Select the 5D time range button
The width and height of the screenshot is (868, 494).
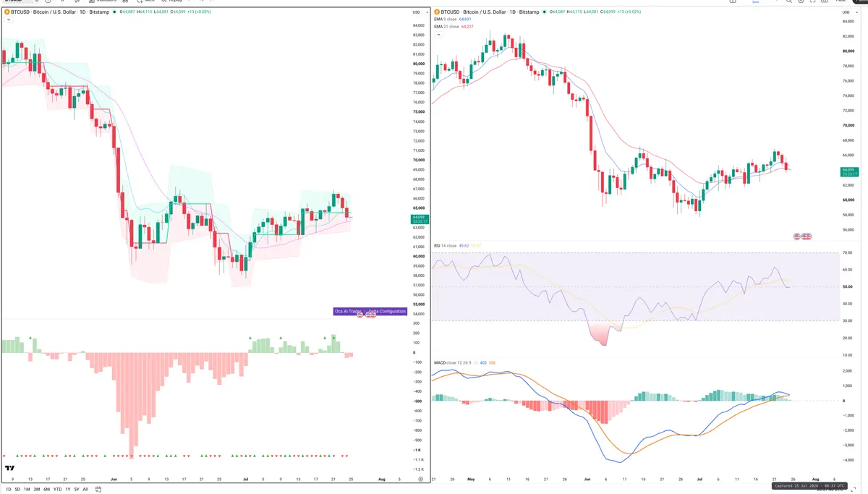coord(17,490)
